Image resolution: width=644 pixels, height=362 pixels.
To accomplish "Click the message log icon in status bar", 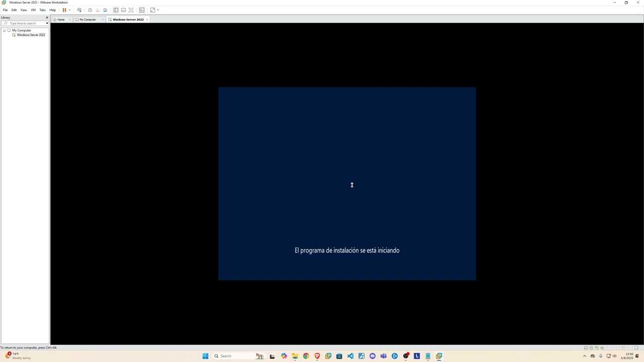I will point(636,348).
